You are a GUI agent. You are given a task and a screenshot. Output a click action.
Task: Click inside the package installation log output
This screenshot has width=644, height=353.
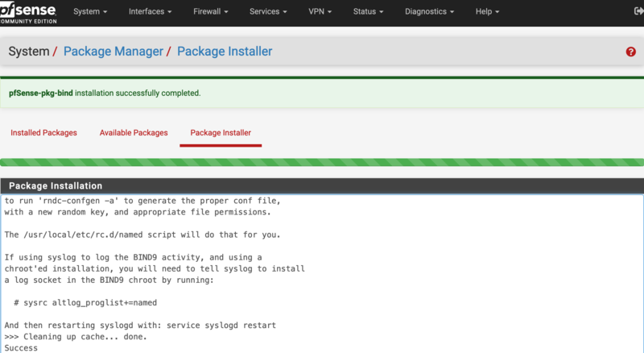(x=322, y=274)
